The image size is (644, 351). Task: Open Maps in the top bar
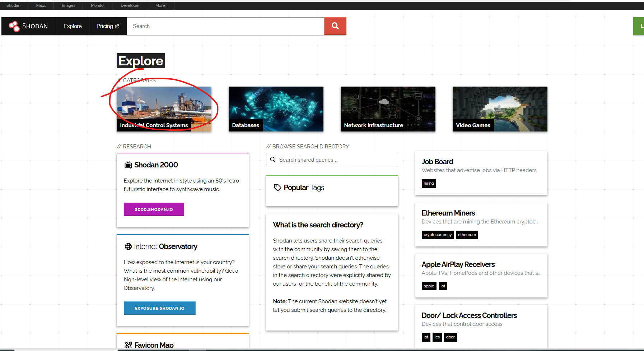pyautogui.click(x=41, y=5)
